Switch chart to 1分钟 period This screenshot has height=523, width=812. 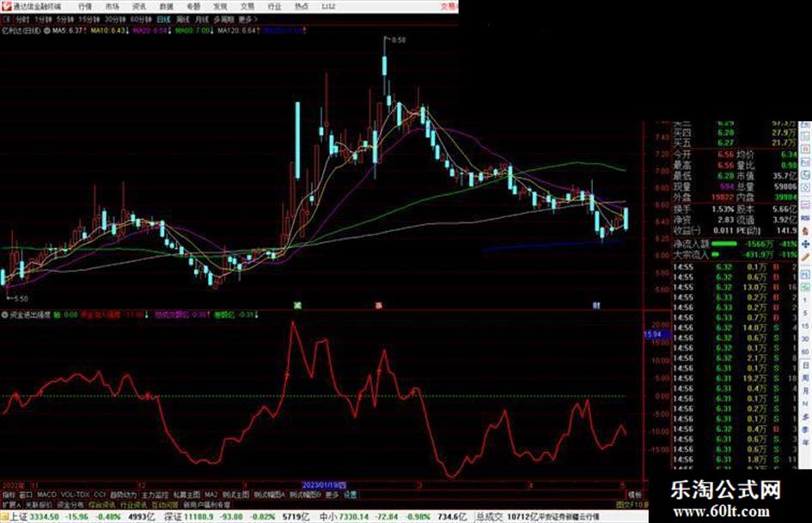43,20
